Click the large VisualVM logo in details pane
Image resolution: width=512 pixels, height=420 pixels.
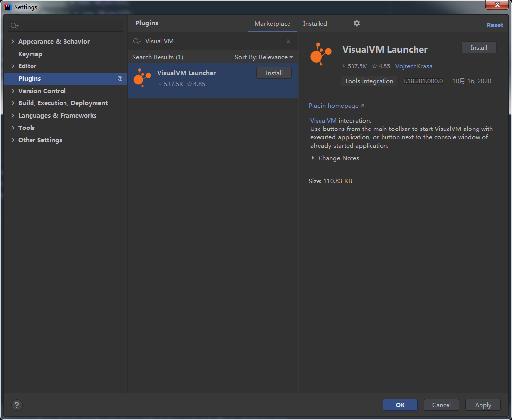point(320,54)
